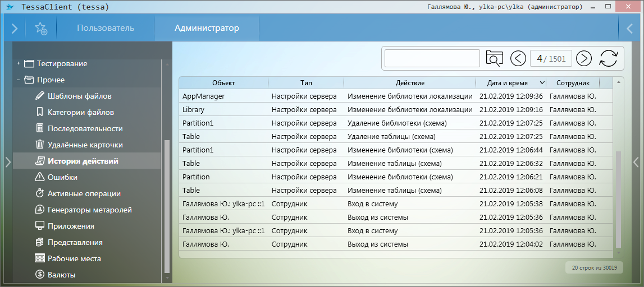The width and height of the screenshot is (644, 287).
Task: Switch to the Пользователь tab
Action: (106, 28)
